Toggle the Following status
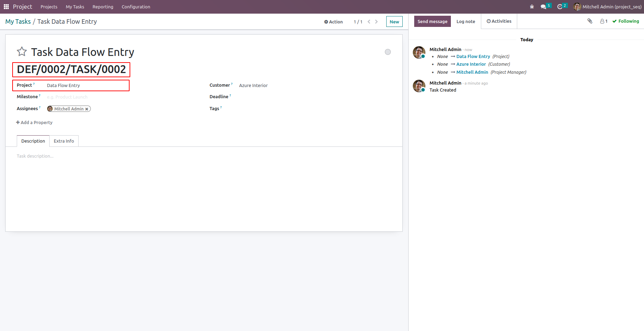The height and width of the screenshot is (331, 644). (x=625, y=21)
